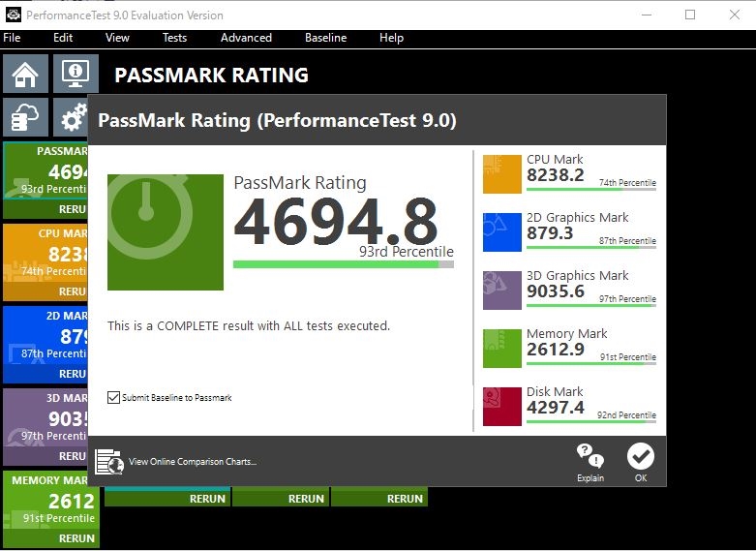
Task: Click the green Memory Mark icon
Action: coord(502,349)
